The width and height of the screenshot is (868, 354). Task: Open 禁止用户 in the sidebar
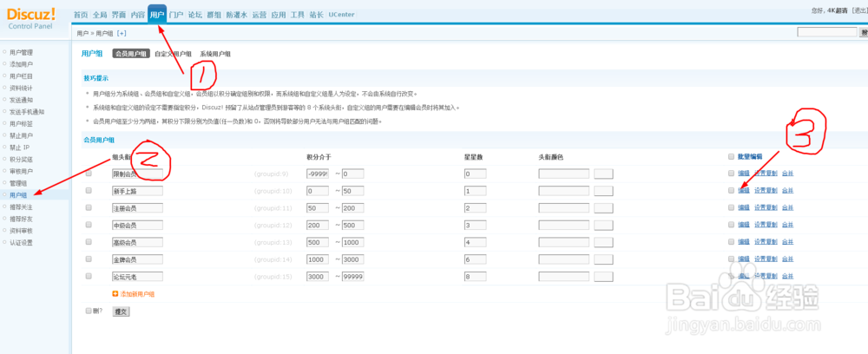pos(22,135)
